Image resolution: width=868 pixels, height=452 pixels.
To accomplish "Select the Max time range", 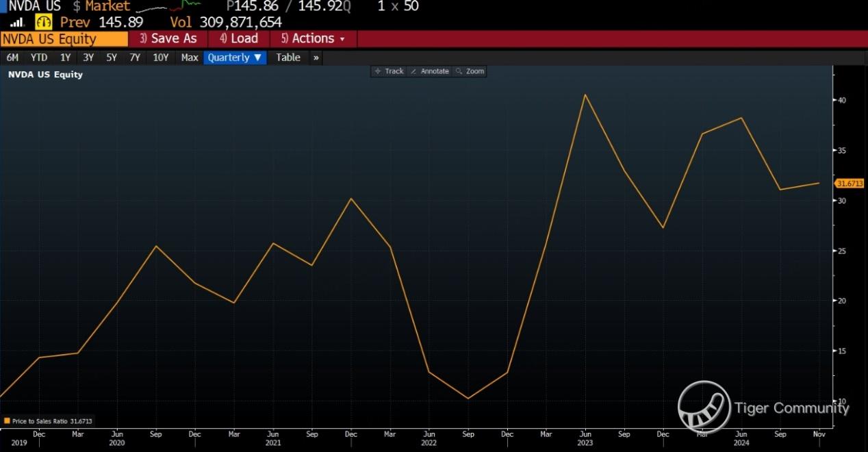I will (x=190, y=58).
